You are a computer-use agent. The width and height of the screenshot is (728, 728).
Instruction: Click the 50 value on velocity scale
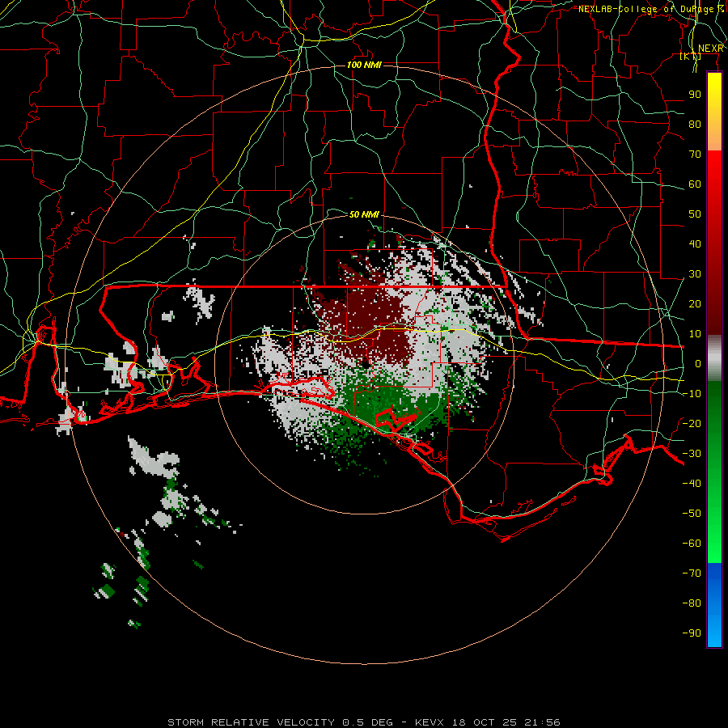695,214
